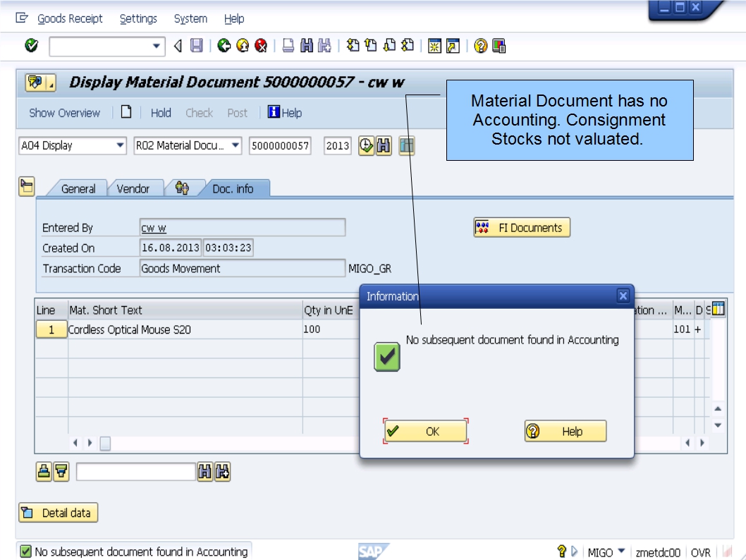Viewport: 746px width, 560px height.
Task: Click the Print icon in toolbar
Action: [288, 46]
